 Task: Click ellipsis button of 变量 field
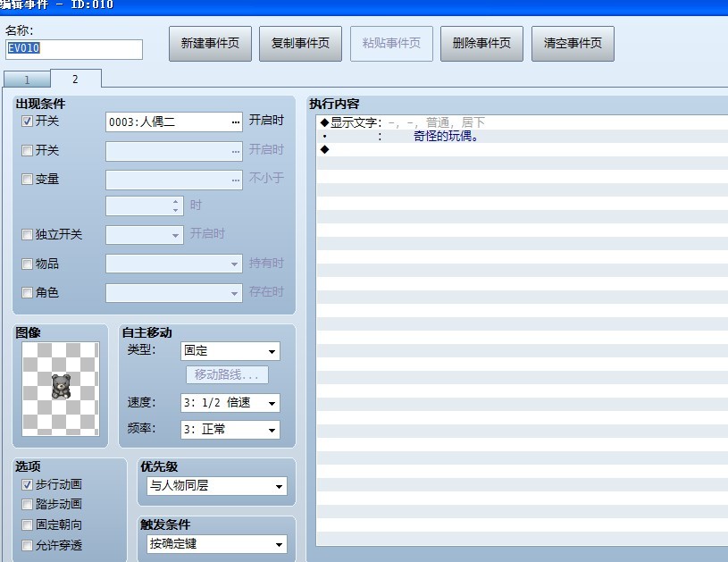click(236, 180)
